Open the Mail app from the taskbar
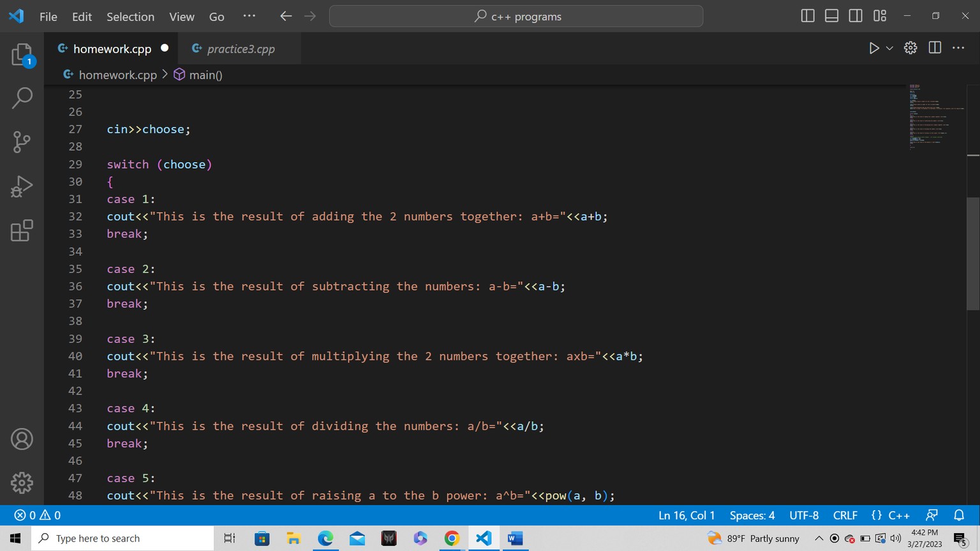This screenshot has width=980, height=551. pyautogui.click(x=357, y=538)
